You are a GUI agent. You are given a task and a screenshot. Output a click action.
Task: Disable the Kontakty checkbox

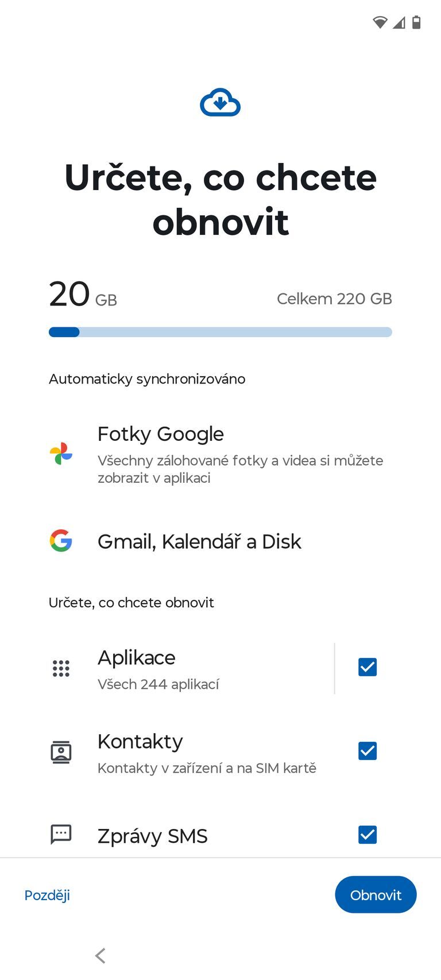[367, 750]
